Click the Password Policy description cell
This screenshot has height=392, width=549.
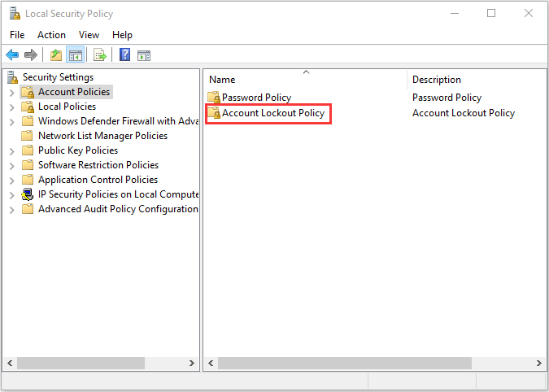[x=447, y=98]
